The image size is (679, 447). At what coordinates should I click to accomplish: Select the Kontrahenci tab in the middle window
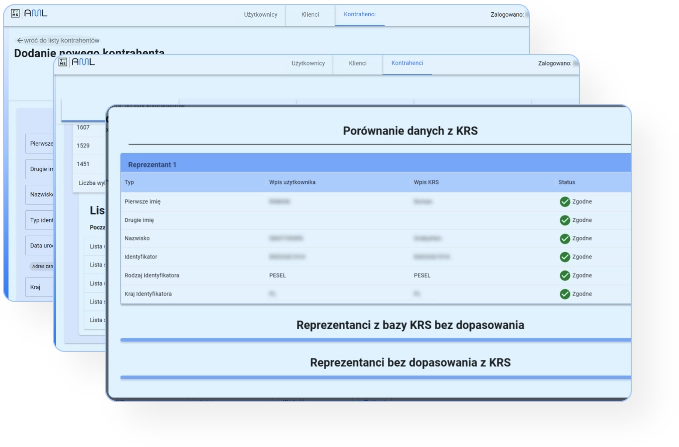(x=407, y=63)
